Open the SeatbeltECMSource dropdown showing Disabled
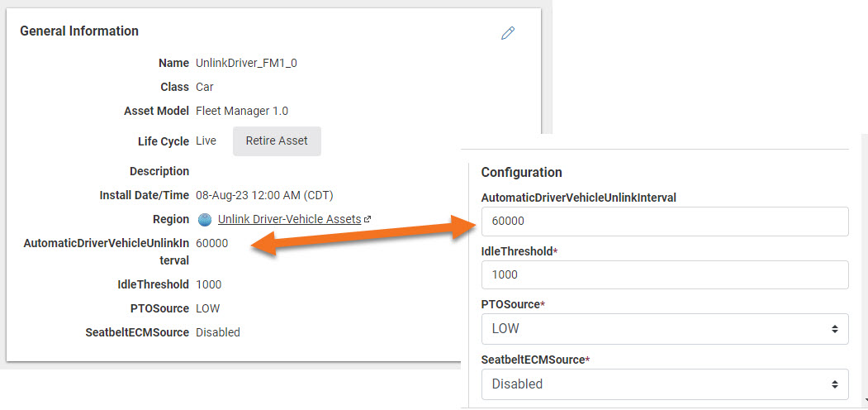This screenshot has height=410, width=868. click(665, 384)
